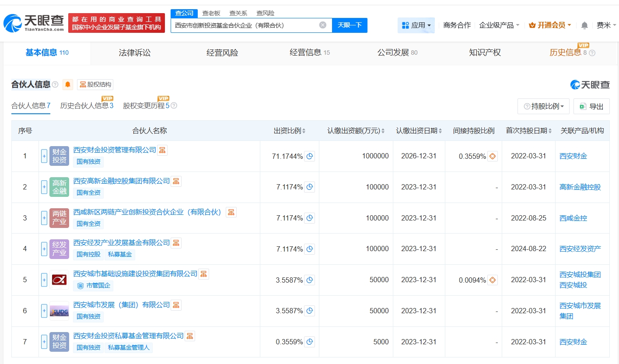Screen dimensions: 619x364
Task: Open the 持股比例 dropdown
Action: pos(543,106)
